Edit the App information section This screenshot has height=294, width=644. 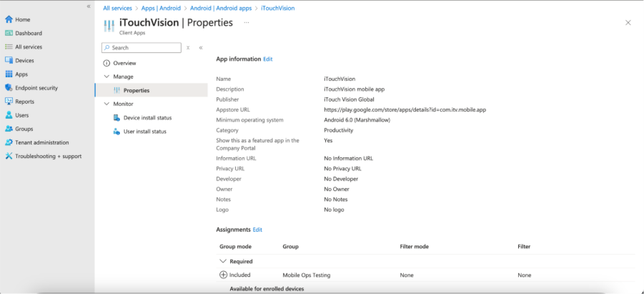click(x=268, y=59)
